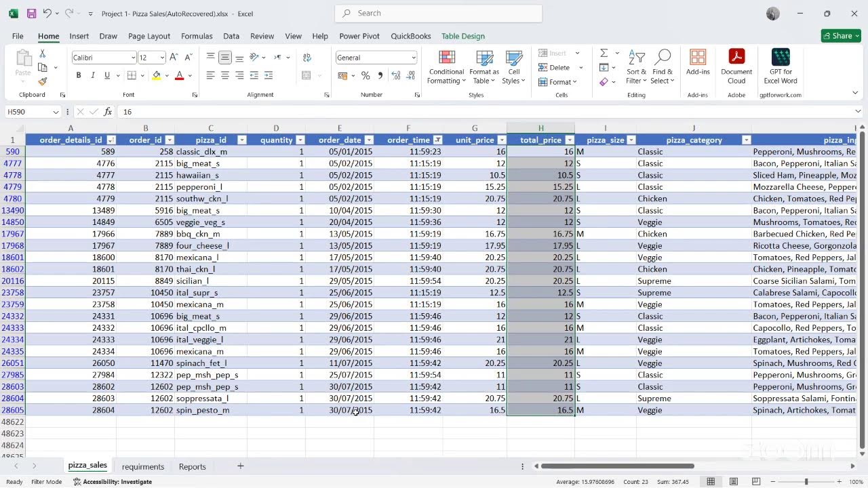The image size is (868, 488).
Task: Apply Comma Style format
Action: 380,75
